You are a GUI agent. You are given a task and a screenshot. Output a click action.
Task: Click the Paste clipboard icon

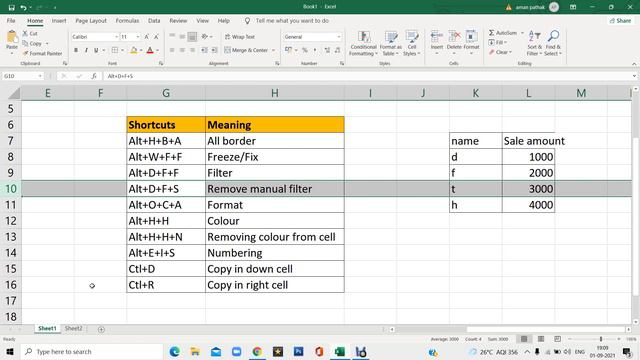click(x=12, y=38)
